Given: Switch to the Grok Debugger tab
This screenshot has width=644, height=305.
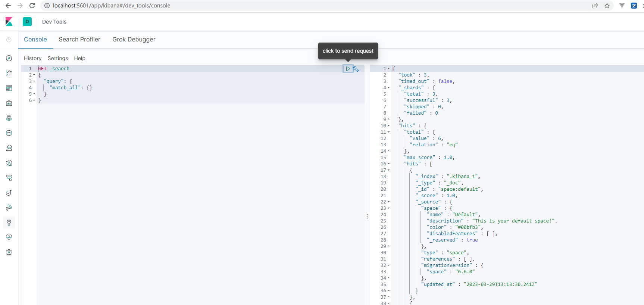Looking at the screenshot, I should (134, 40).
